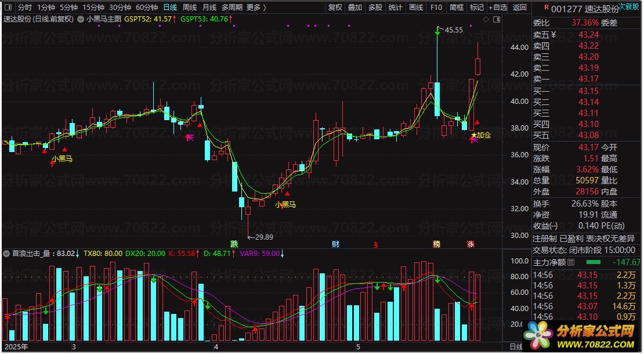The image size is (644, 354).
Task: Open the 涨 event marker on timeline
Action: click(x=471, y=244)
